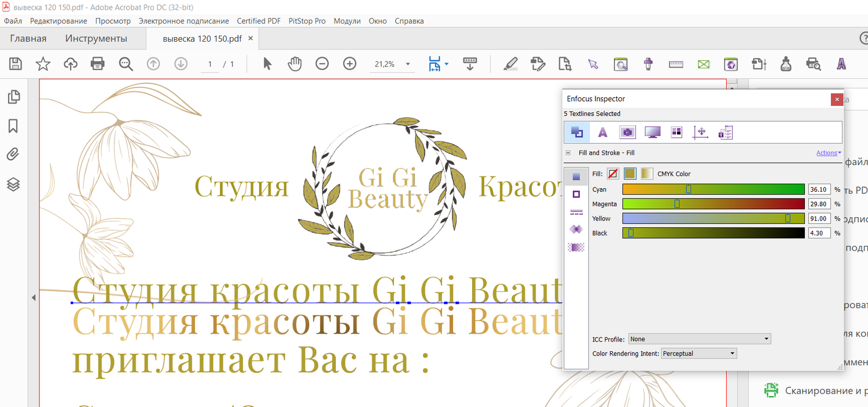Click the Actions link in Inspector

pos(828,153)
